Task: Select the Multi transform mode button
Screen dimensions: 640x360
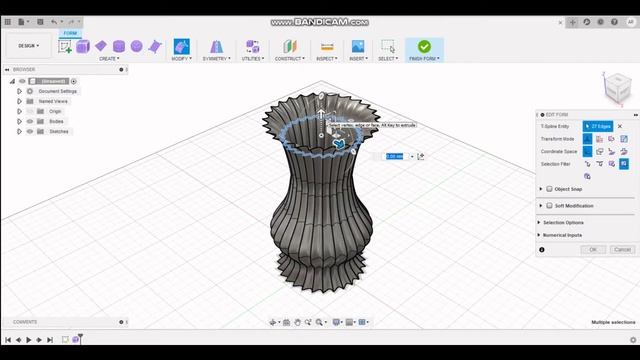Action: pyautogui.click(x=587, y=139)
